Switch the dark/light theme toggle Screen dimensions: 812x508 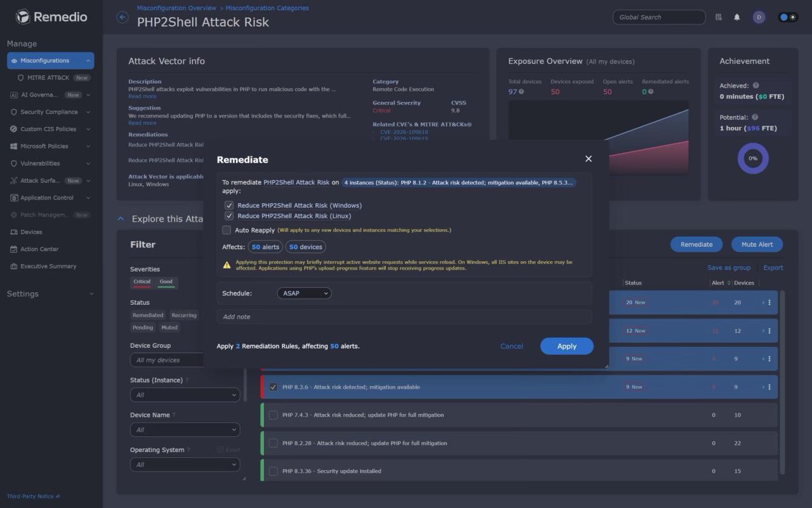[x=788, y=17]
